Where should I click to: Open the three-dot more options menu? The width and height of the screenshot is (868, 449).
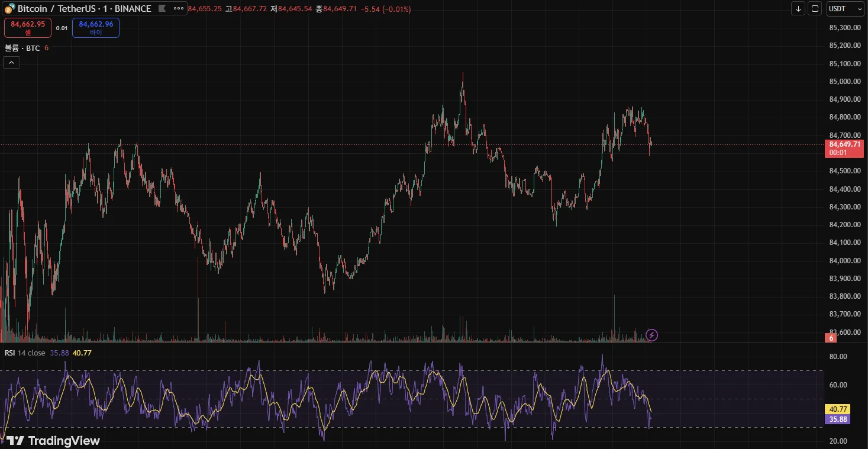coord(178,9)
